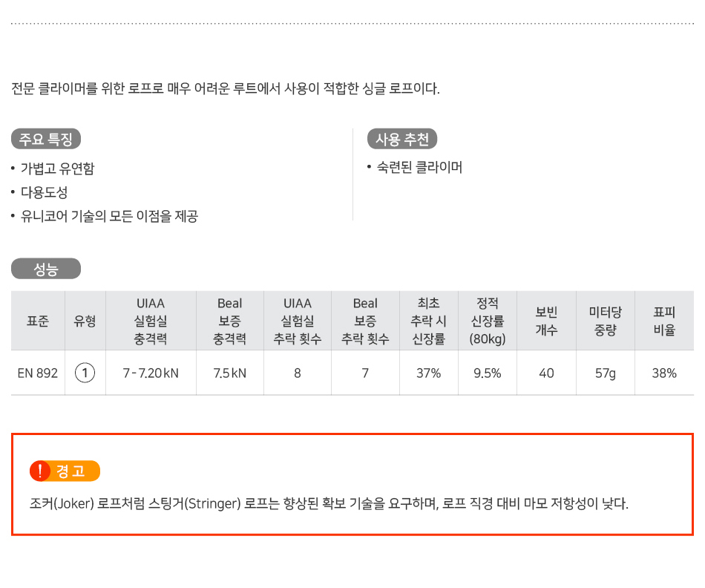Screen dimensions: 705x588
Task: Select the 37% first fall elongation value
Action: point(428,373)
